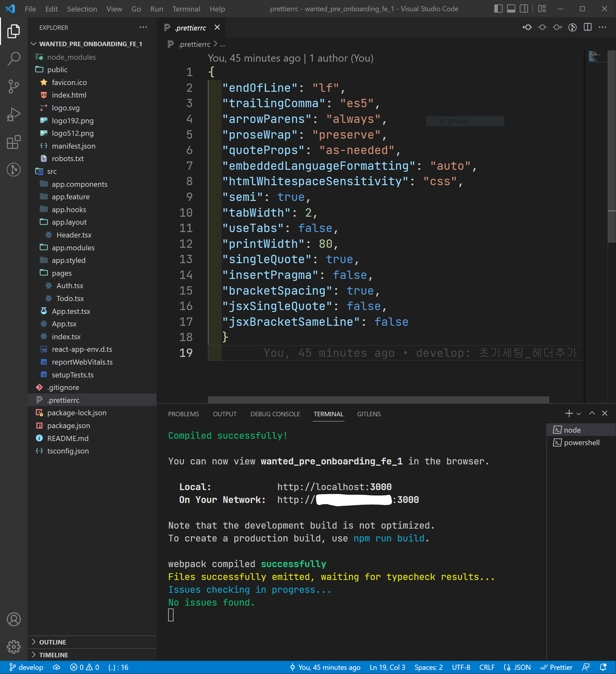Viewport: 616px width, 674px height.
Task: Open Run and Debug view
Action: point(14,114)
